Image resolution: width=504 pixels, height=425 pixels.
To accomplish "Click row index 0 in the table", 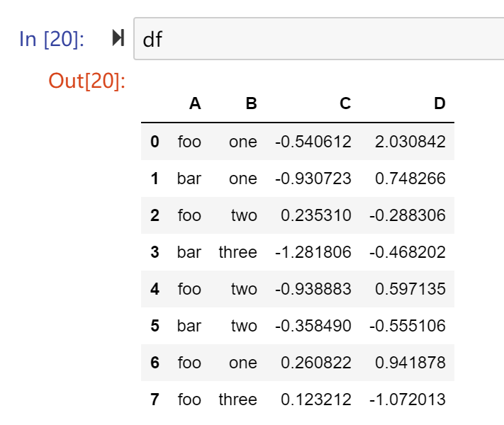I will [155, 142].
